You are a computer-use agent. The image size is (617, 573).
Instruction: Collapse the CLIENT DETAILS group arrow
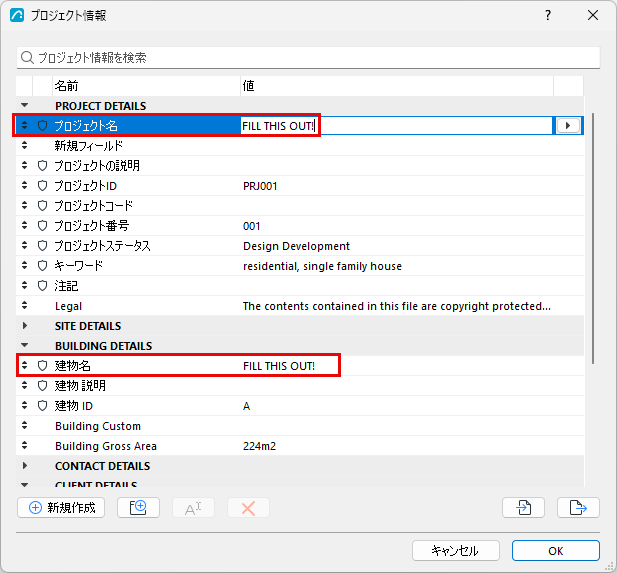pyautogui.click(x=24, y=485)
